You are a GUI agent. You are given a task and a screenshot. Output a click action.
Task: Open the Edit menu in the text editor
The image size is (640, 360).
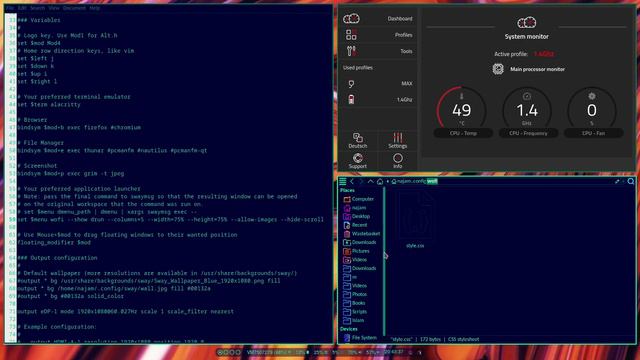tap(22, 8)
